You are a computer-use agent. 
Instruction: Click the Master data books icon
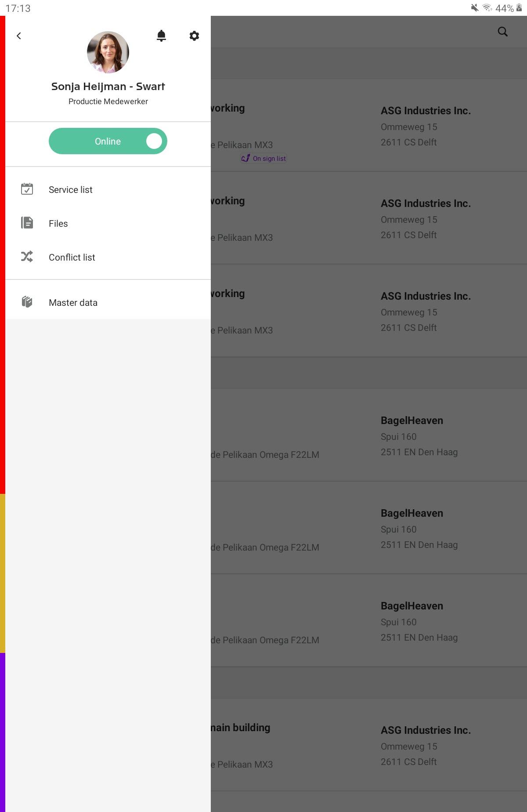[x=27, y=302]
